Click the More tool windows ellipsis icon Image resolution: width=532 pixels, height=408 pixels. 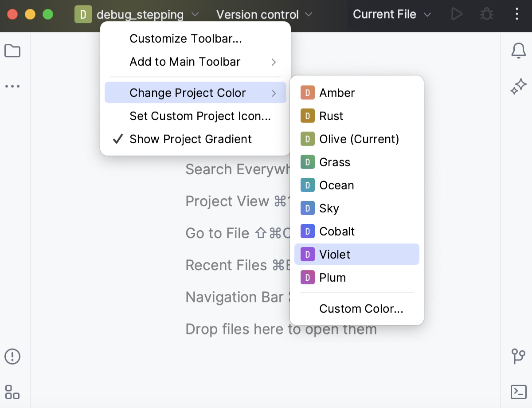(12, 86)
